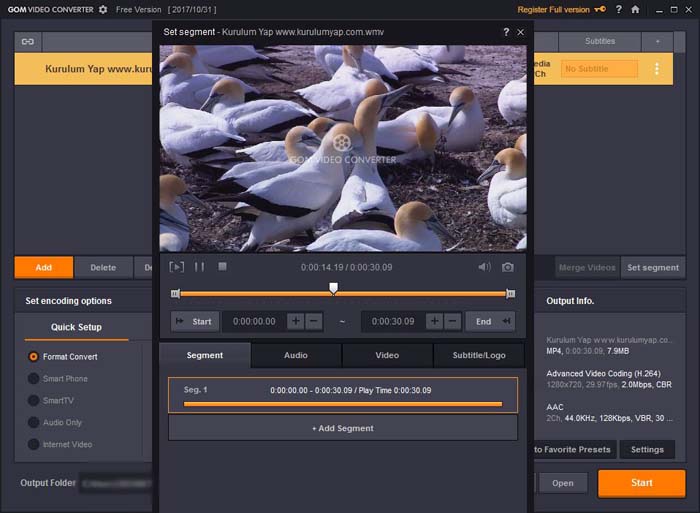This screenshot has width=700, height=513.
Task: Click the Output Folder path field
Action: click(x=116, y=483)
